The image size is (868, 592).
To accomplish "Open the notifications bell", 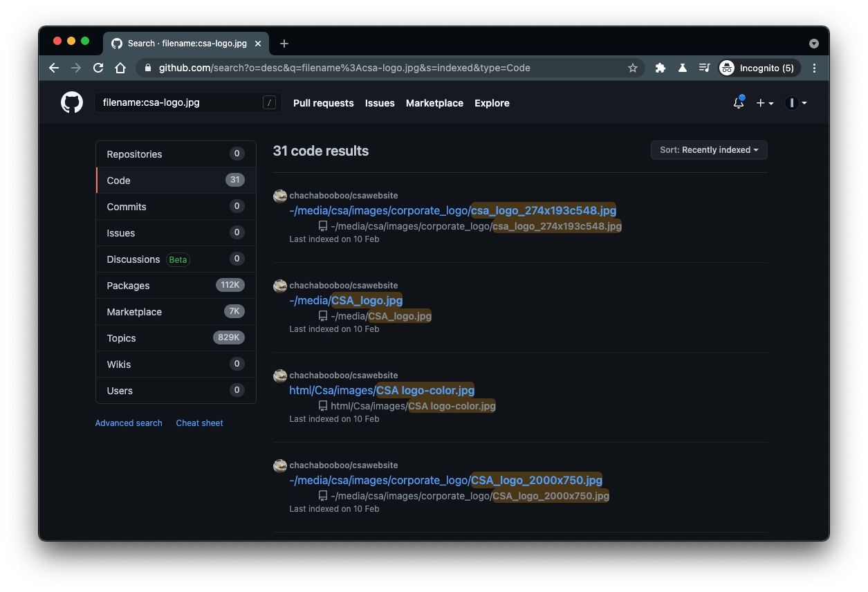I will click(739, 102).
